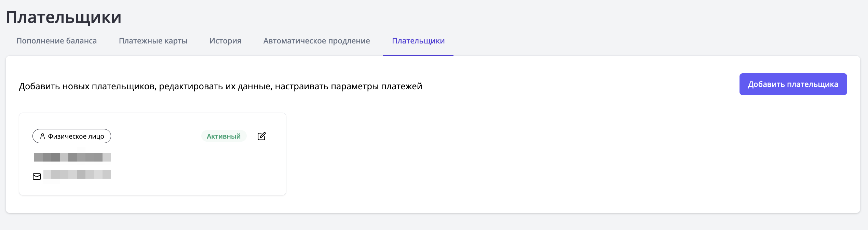This screenshot has width=868, height=230.
Task: Click the underline beneath the Плательщики tab
Action: (418, 55)
